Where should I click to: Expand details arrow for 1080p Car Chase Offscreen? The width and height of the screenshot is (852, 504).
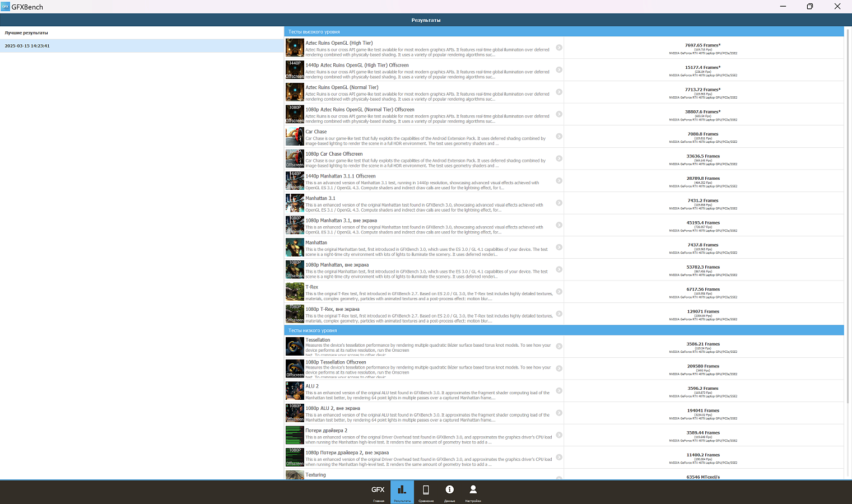point(559,158)
